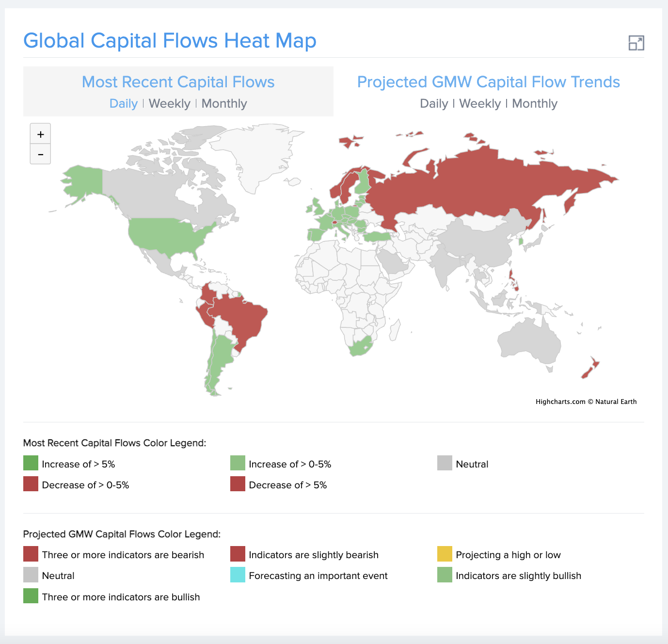
Task: Click the Highcharts.com credit link
Action: pos(560,402)
